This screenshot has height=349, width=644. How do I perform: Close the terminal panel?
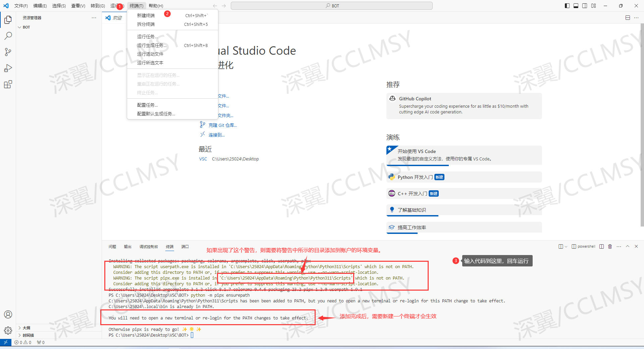tap(636, 246)
